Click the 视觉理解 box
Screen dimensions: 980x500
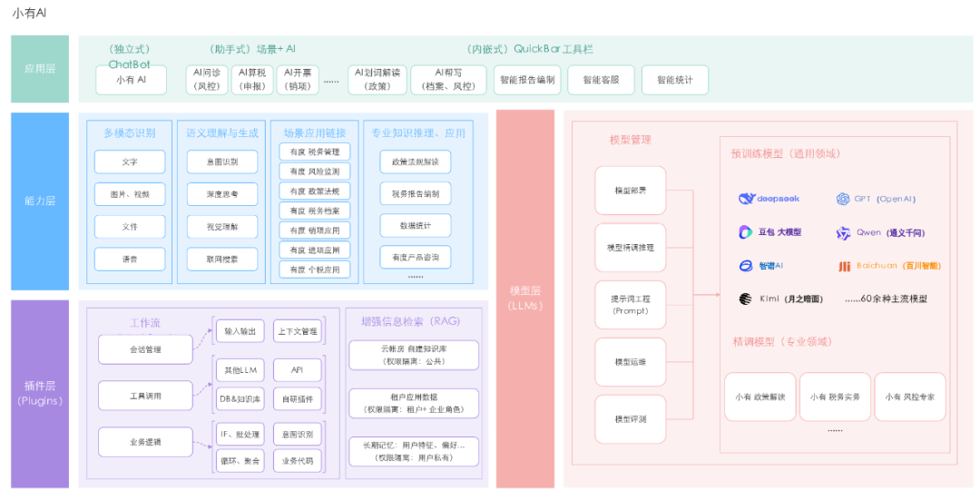pos(222,227)
